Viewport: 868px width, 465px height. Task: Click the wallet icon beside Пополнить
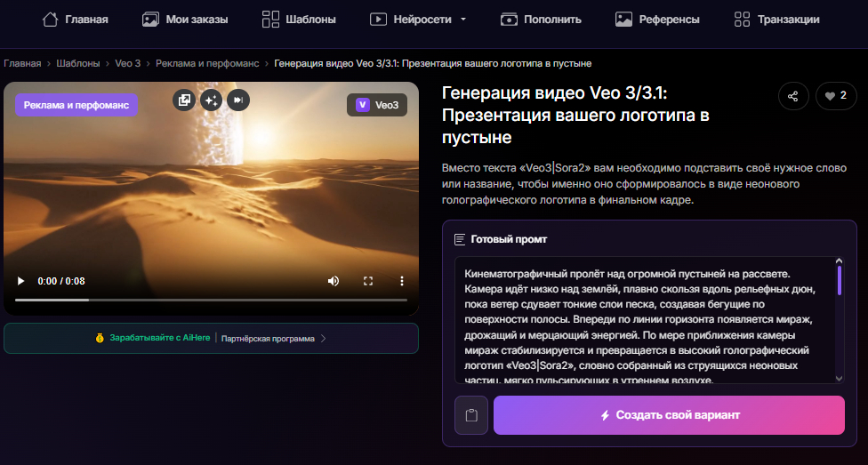[509, 20]
